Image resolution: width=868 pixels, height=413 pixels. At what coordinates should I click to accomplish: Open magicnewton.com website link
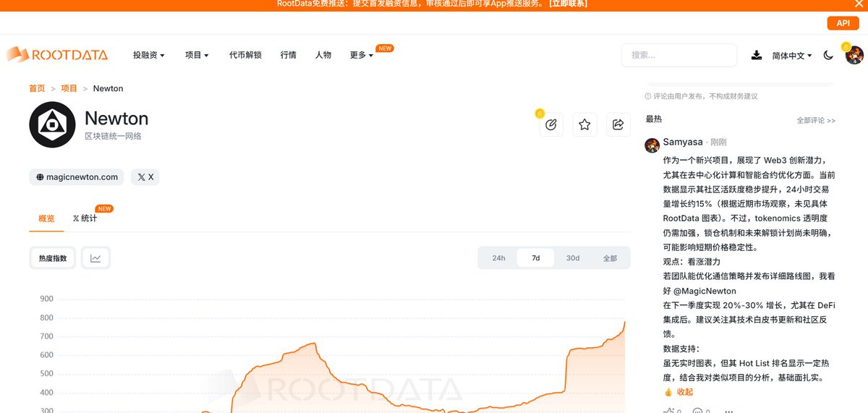click(77, 176)
